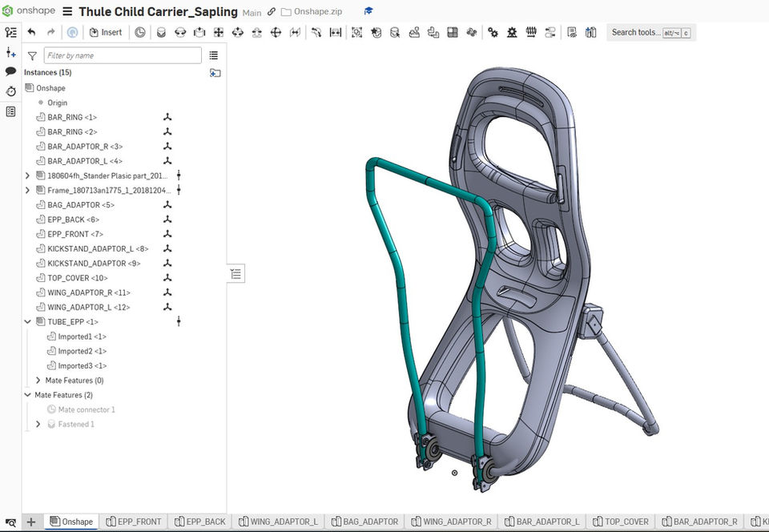This screenshot has height=532, width=769.
Task: Collapse the TUBE_EPP <1> subassembly
Action: pyautogui.click(x=28, y=322)
